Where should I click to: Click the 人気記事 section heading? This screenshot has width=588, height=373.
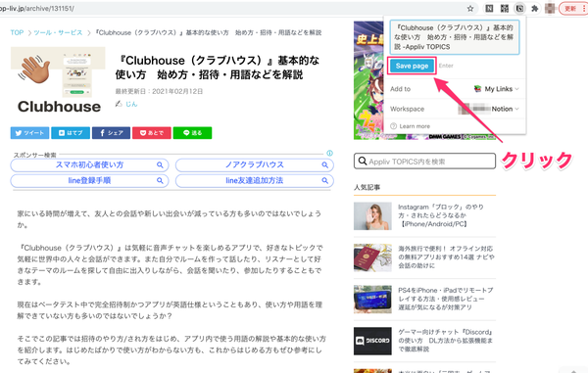point(367,187)
